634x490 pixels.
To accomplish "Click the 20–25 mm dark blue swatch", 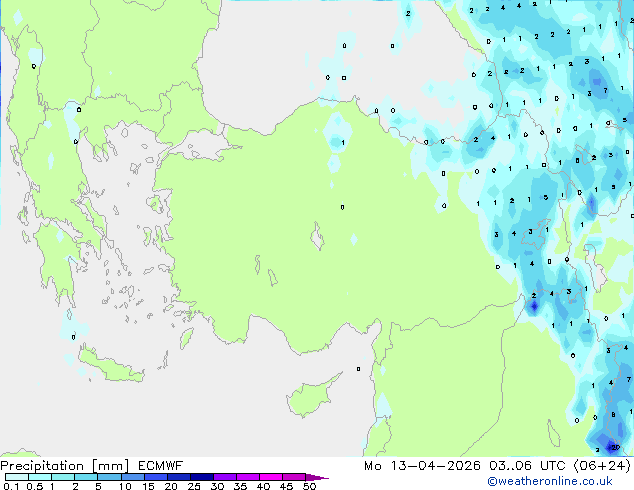I will [178, 477].
